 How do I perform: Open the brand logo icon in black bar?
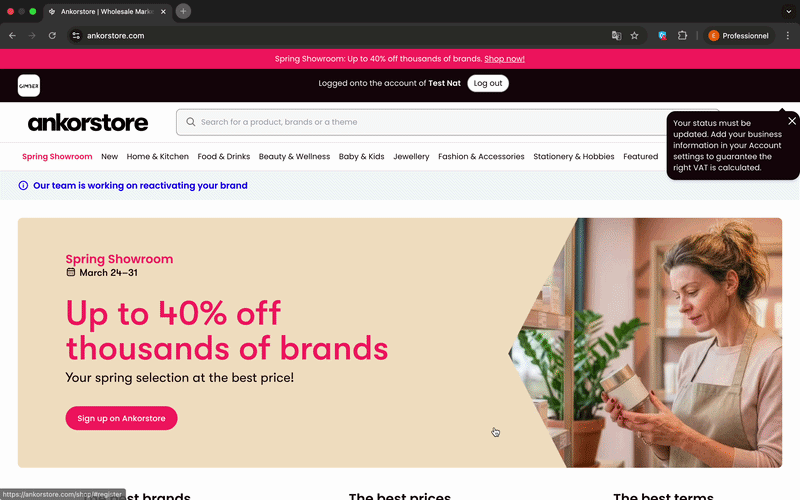pos(29,86)
